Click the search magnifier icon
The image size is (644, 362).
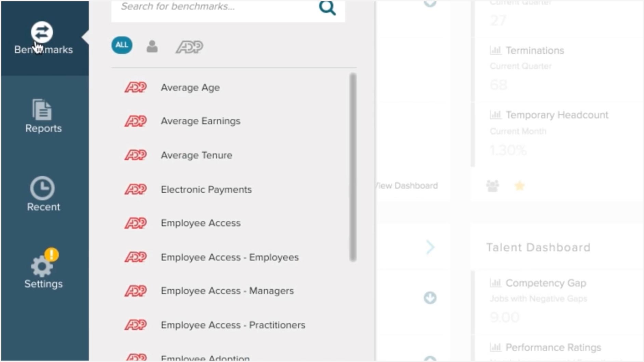(x=327, y=8)
